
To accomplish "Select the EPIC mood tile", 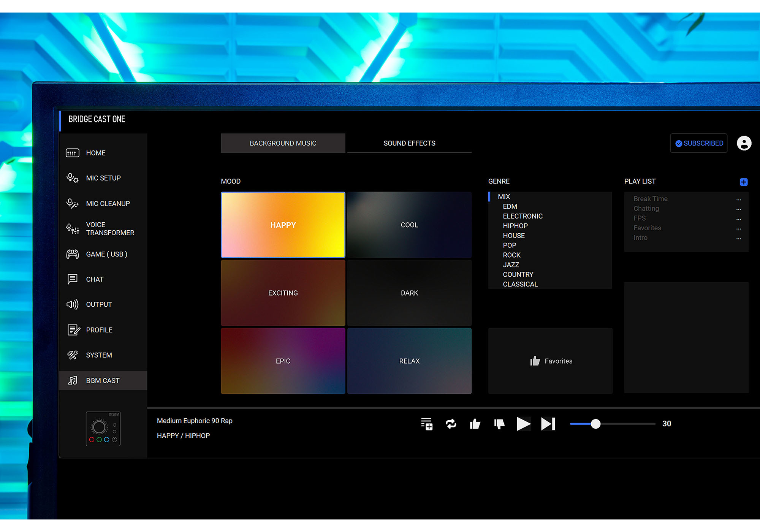I will pos(283,361).
